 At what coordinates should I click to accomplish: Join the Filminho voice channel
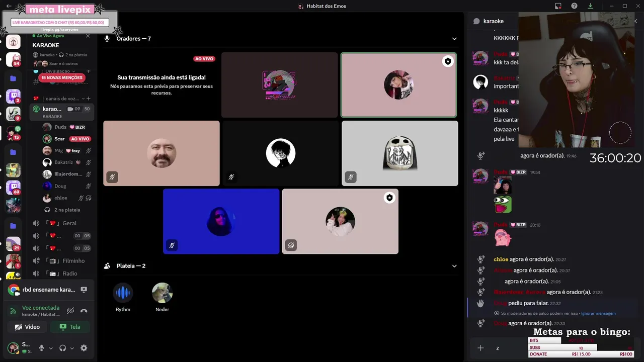click(x=62, y=261)
